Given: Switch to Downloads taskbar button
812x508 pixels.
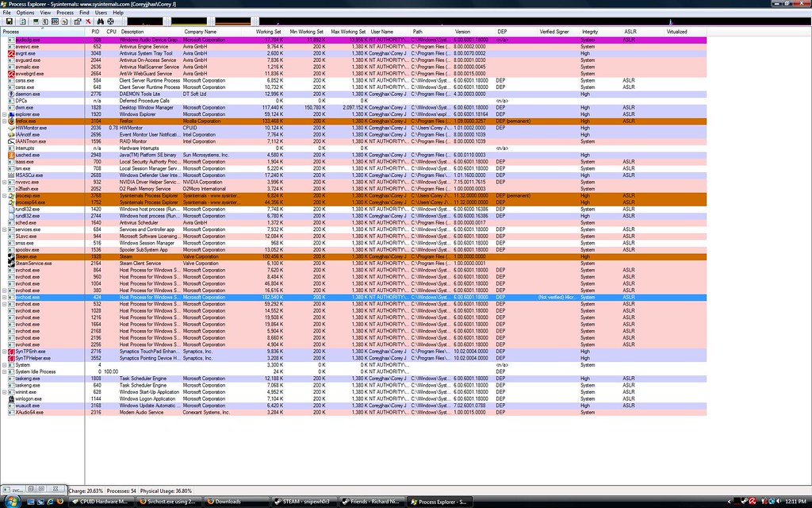Looking at the screenshot, I should [236, 502].
